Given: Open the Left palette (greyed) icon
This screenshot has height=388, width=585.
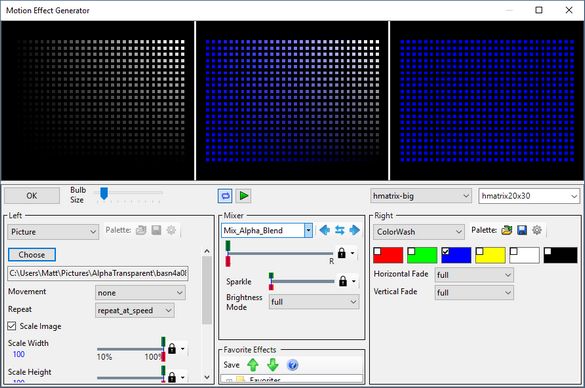Looking at the screenshot, I should click(141, 230).
